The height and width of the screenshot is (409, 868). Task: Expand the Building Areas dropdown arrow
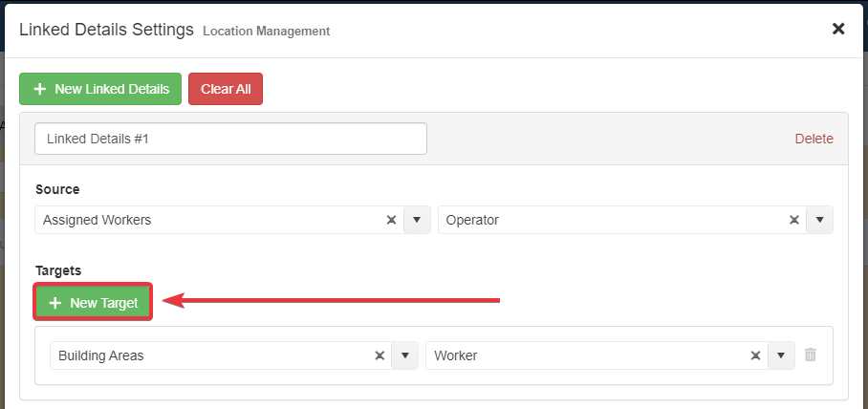[x=405, y=355]
